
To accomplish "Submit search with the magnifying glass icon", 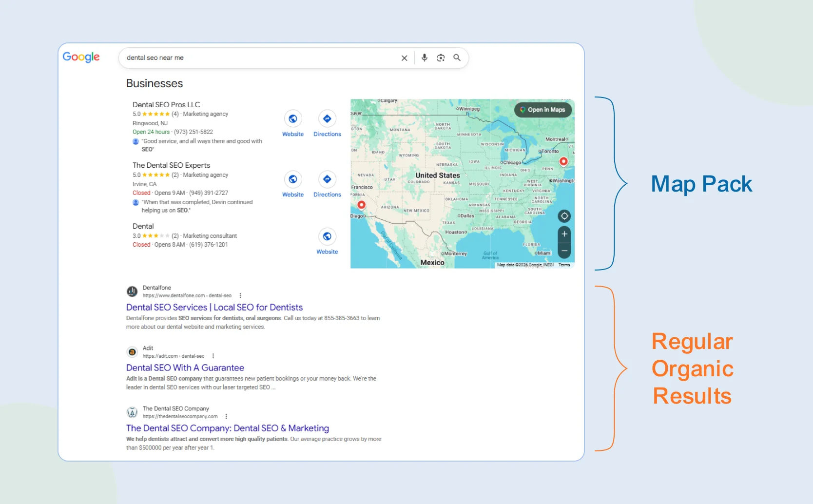I will click(457, 58).
